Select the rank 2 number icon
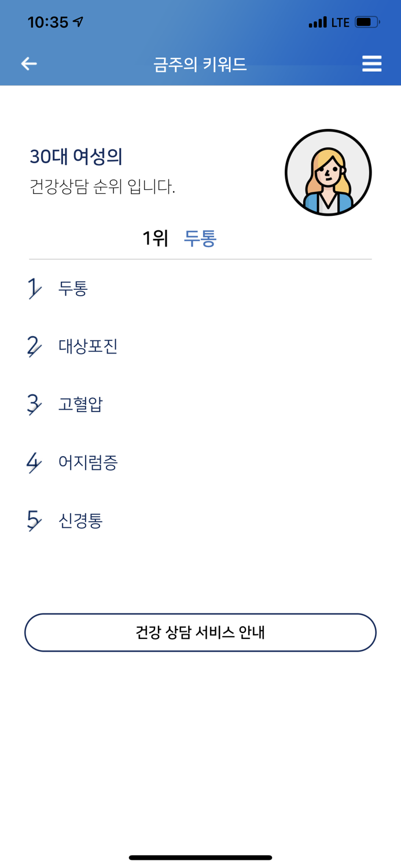The image size is (401, 868). click(x=34, y=346)
